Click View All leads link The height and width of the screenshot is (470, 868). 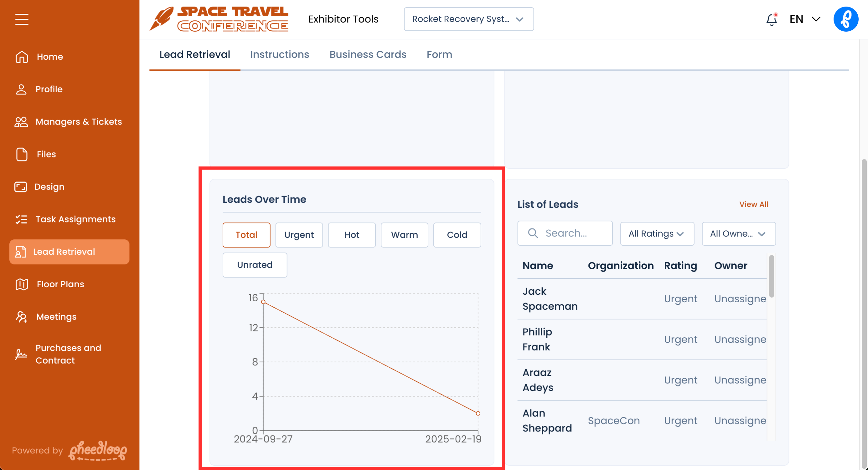754,204
